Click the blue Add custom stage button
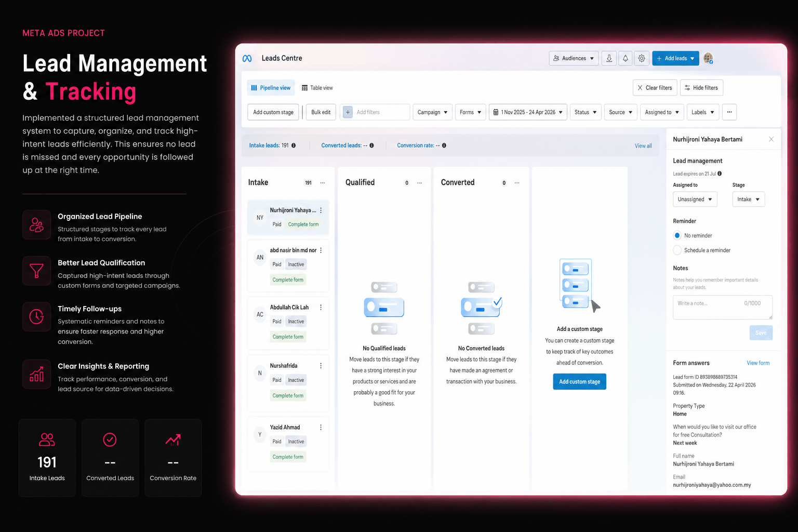Image resolution: width=798 pixels, height=532 pixels. pyautogui.click(x=579, y=382)
